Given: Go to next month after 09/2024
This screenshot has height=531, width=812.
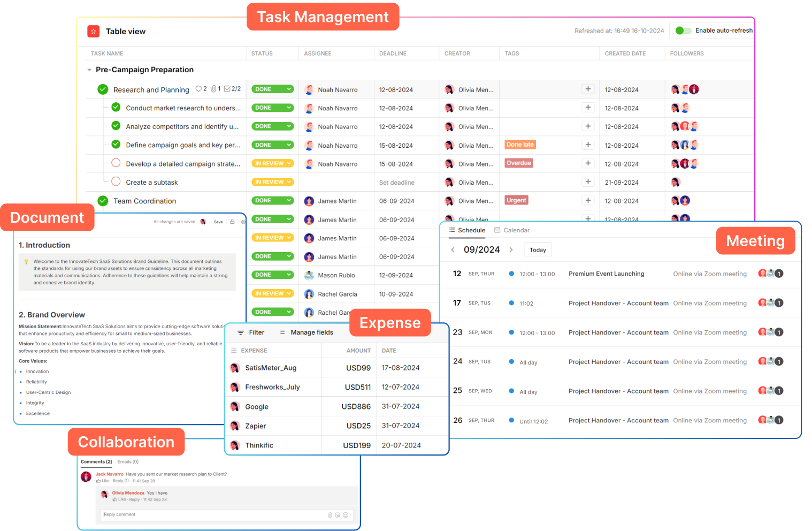Looking at the screenshot, I should pyautogui.click(x=511, y=250).
